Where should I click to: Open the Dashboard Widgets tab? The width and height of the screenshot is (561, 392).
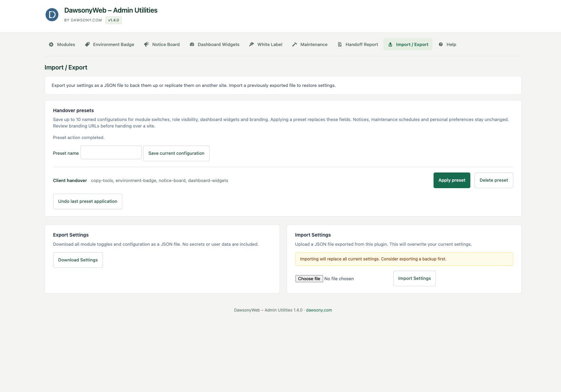click(x=214, y=44)
